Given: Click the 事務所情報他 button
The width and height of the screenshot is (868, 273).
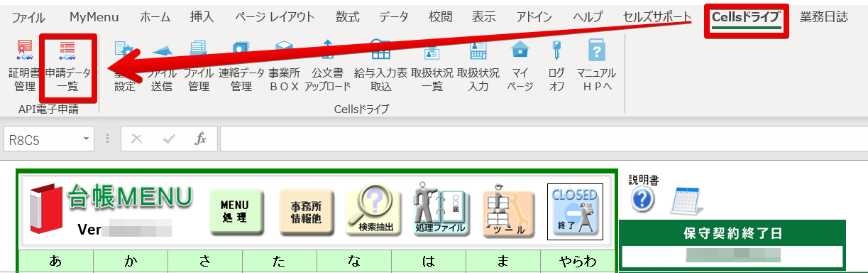Looking at the screenshot, I should coord(306,212).
